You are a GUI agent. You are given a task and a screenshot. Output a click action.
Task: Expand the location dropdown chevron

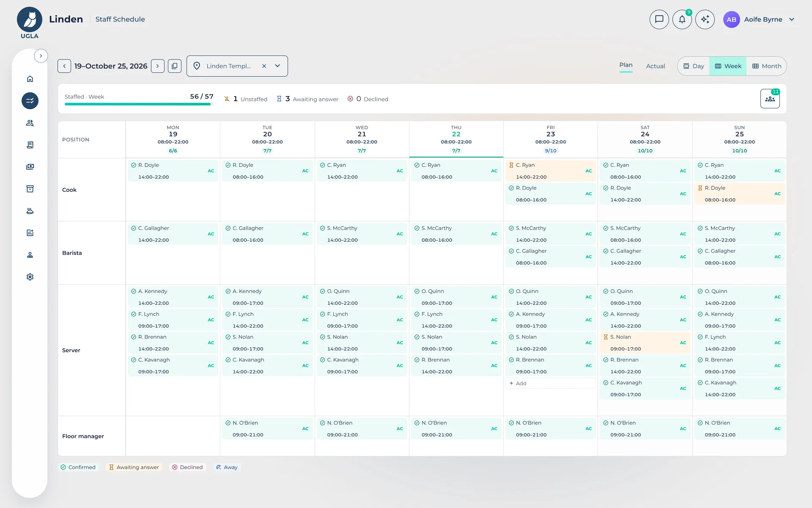pos(277,66)
